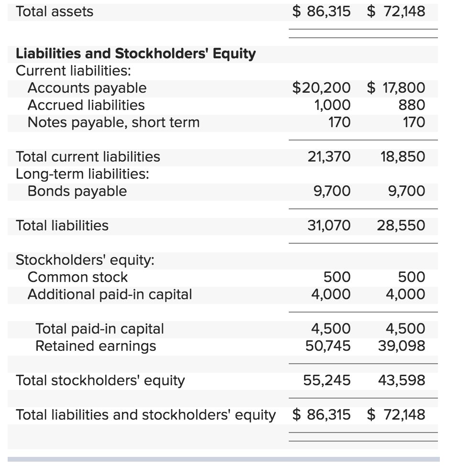This screenshot has height=476, width=458.
Task: Click the 39,098 retained earnings value
Action: point(401,346)
